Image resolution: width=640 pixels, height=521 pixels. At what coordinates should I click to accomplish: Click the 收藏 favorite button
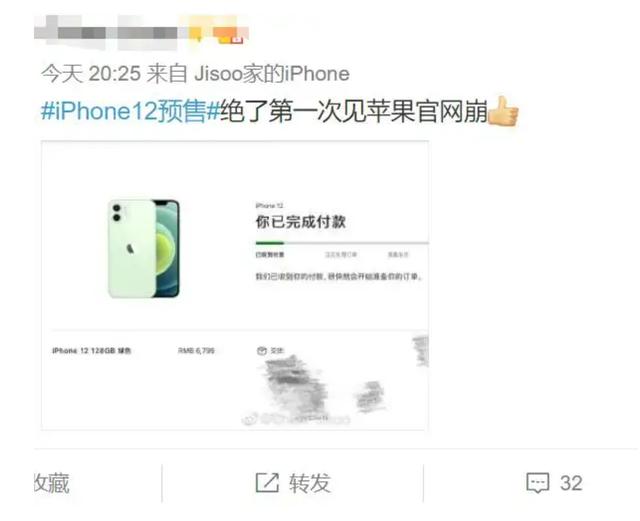tap(51, 483)
